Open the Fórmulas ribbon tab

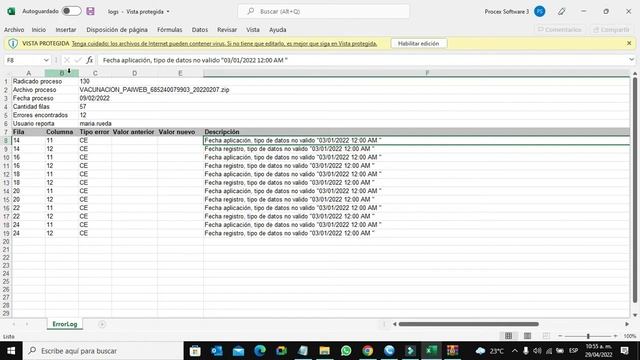coord(169,30)
